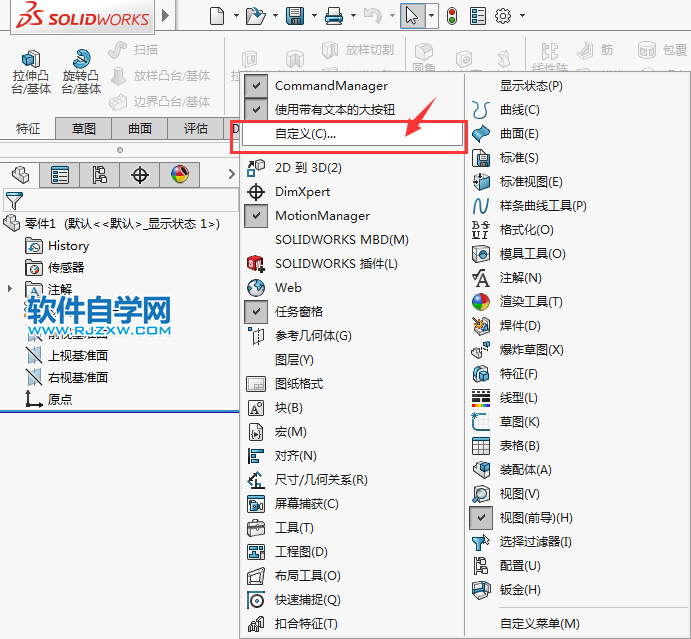Toggle 视图(前导)(H) checkbox
The height and width of the screenshot is (639, 691).
[481, 518]
